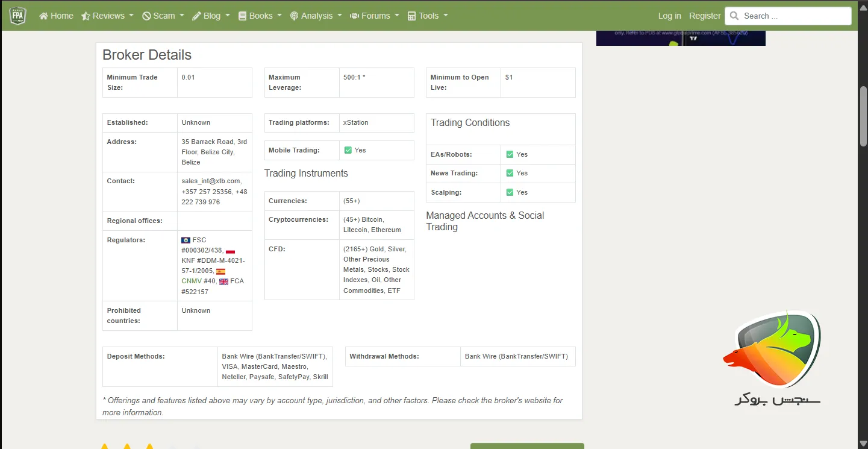This screenshot has height=449, width=868.
Task: Open the Forums menu
Action: click(375, 16)
